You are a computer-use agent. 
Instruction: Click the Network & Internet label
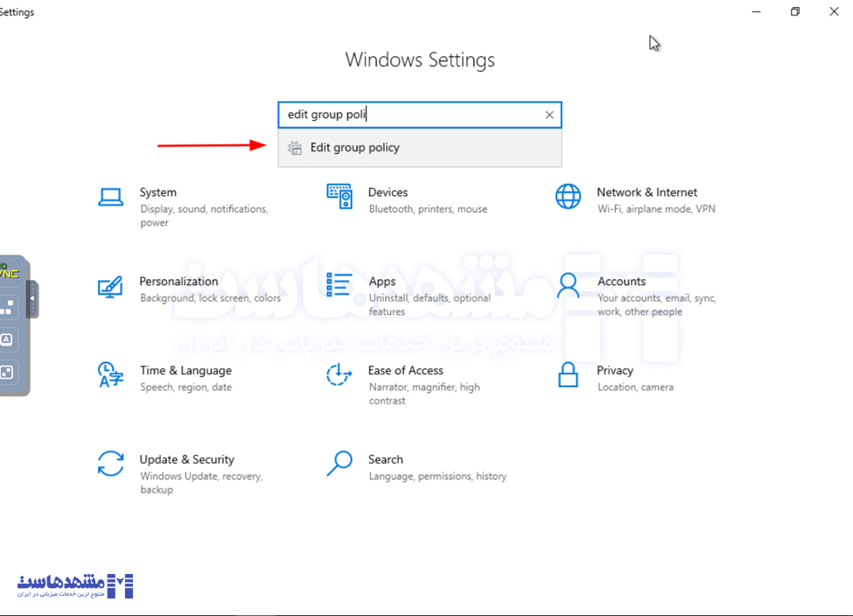647,192
